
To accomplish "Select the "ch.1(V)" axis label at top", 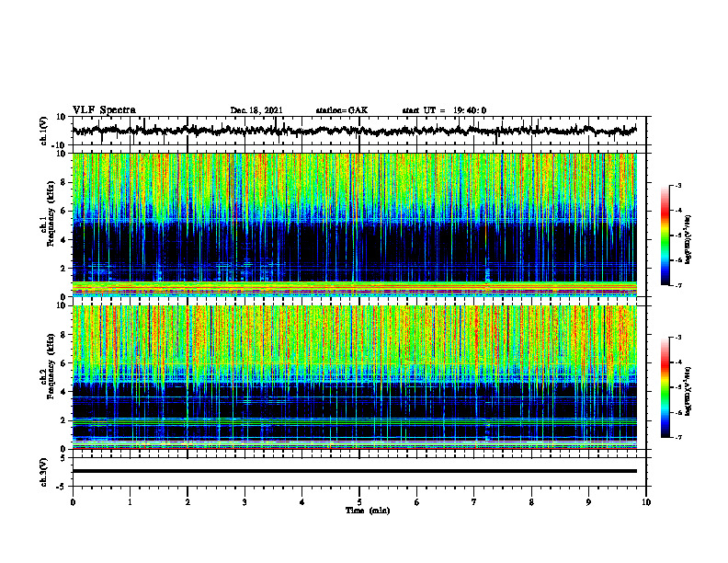I will [44, 131].
